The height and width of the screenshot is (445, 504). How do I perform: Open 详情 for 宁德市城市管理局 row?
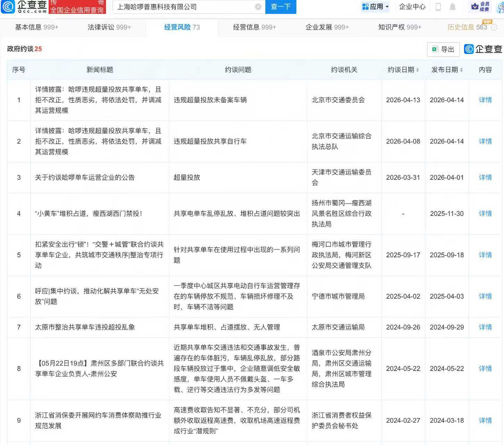point(485,297)
